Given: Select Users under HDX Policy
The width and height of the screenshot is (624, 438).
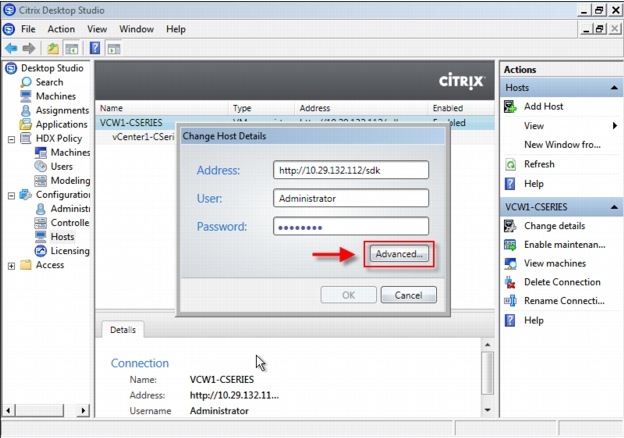Looking at the screenshot, I should (62, 166).
